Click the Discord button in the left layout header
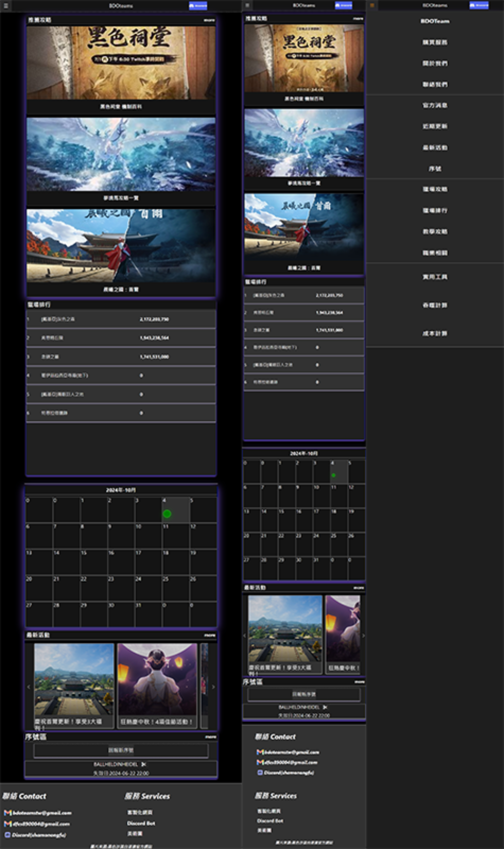 (x=198, y=6)
